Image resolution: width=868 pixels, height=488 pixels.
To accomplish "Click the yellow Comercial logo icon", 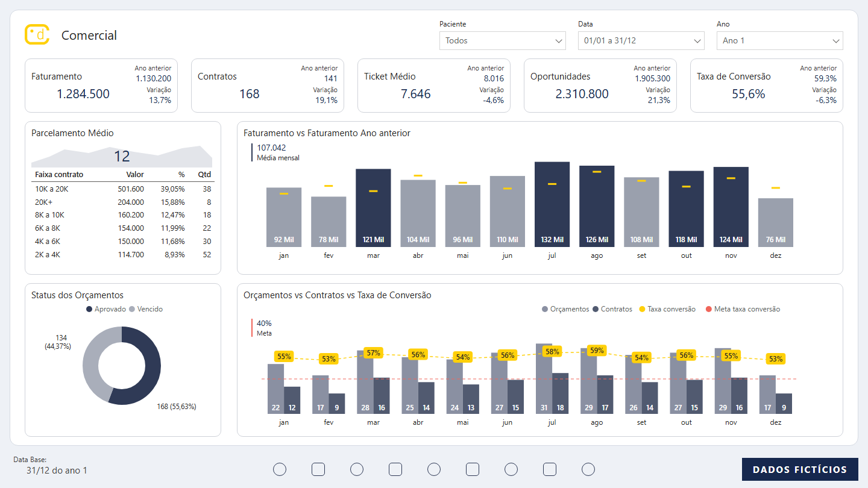I will coord(37,34).
